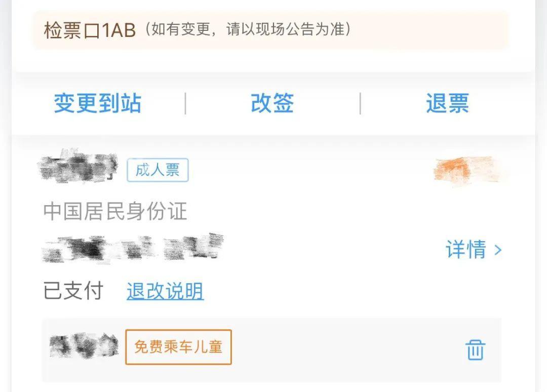Click the 已支付 paid status label
547x392 pixels.
point(73,291)
